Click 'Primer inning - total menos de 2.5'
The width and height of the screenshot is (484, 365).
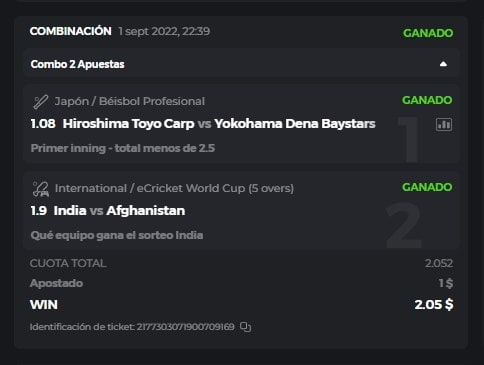(123, 148)
